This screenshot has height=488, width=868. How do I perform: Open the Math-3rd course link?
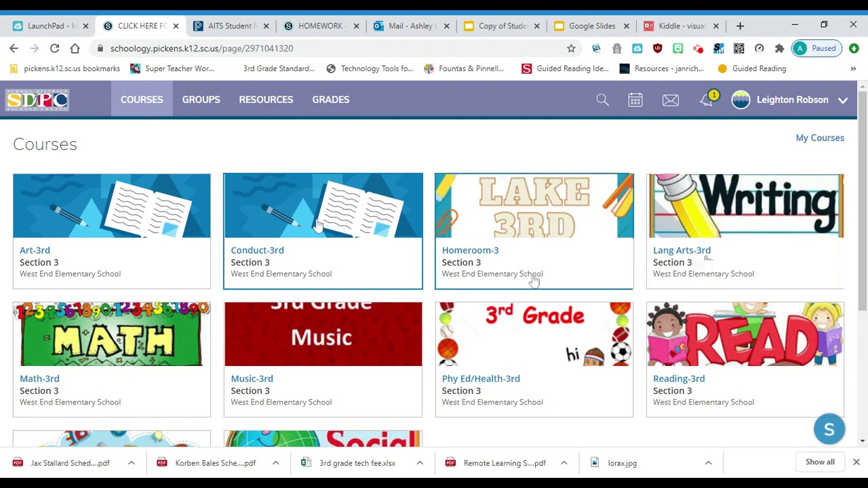(39, 379)
